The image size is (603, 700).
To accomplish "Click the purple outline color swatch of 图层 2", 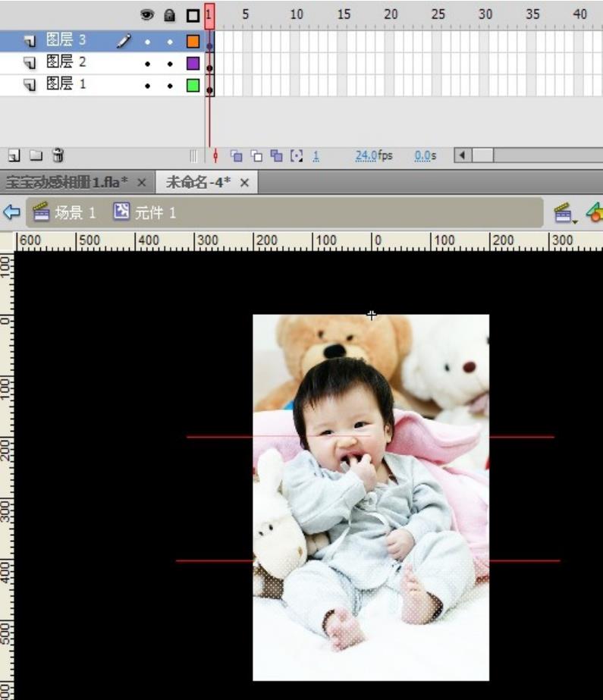I will [193, 64].
